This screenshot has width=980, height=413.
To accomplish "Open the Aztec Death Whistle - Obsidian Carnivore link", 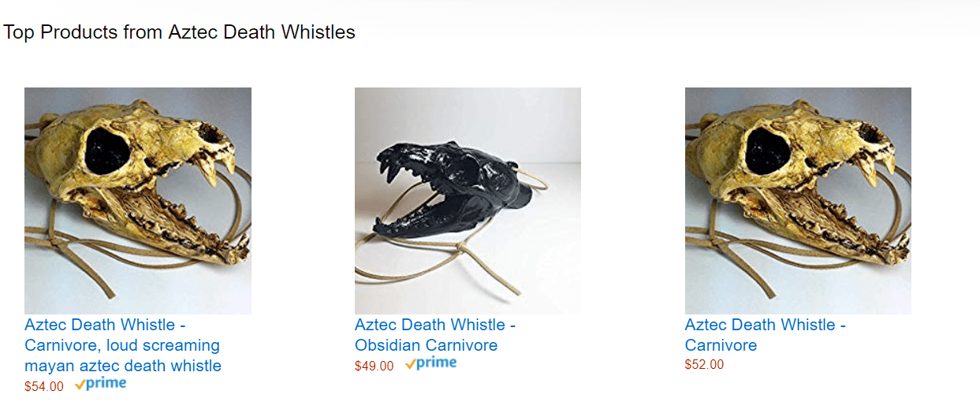I will click(x=434, y=335).
